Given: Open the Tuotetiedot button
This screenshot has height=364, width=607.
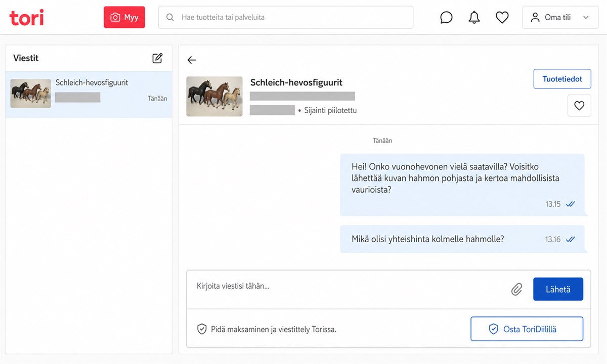Looking at the screenshot, I should tap(562, 79).
